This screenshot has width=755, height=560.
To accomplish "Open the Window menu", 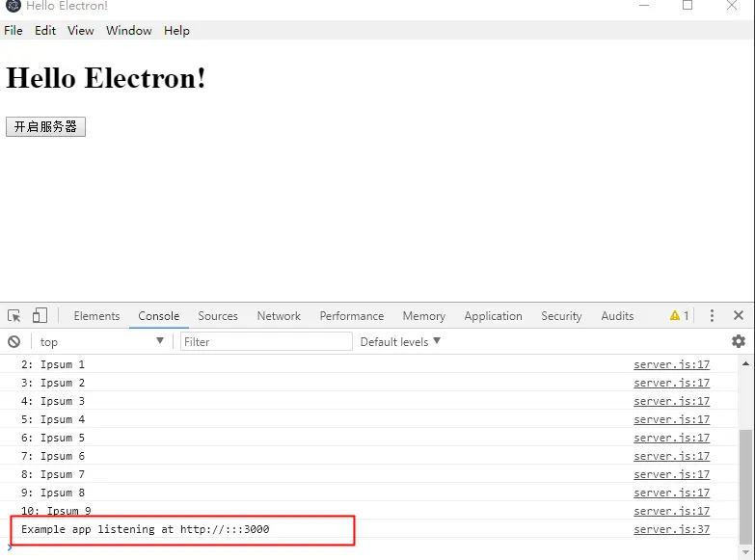I will click(x=128, y=31).
